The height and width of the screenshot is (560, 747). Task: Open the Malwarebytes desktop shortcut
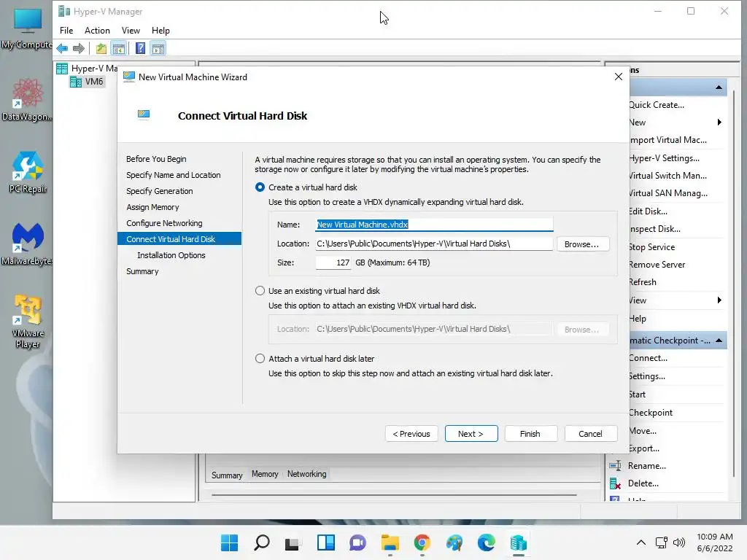27,244
